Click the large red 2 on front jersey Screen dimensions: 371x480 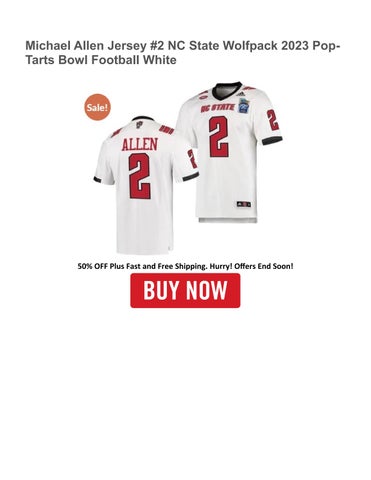point(219,137)
